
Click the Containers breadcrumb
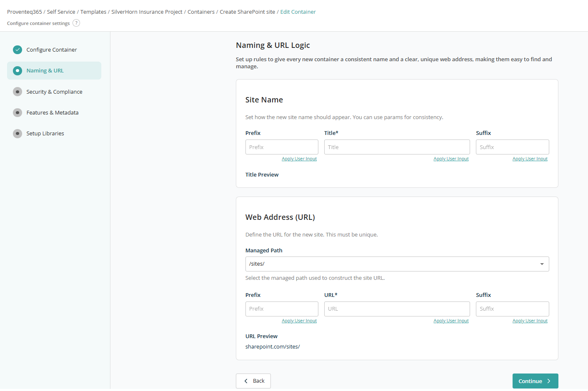(201, 12)
